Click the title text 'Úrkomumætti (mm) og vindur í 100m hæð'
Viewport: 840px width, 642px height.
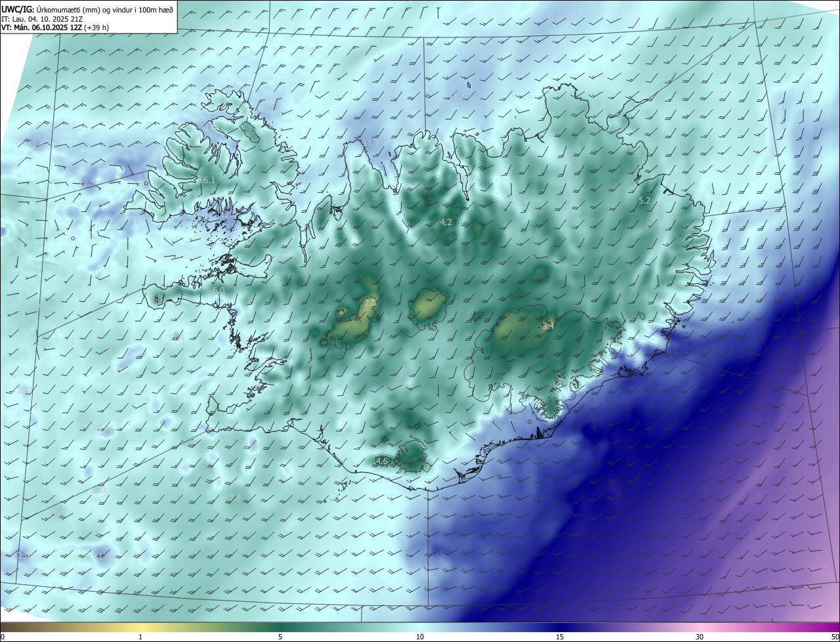point(104,9)
